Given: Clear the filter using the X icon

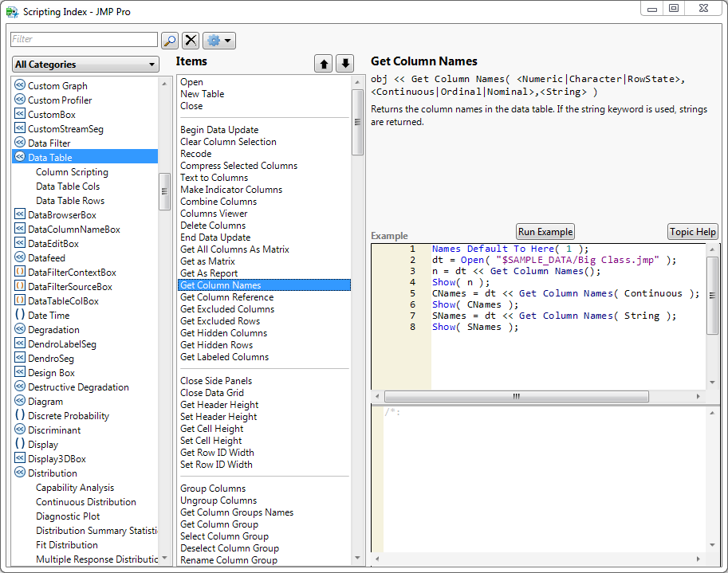Looking at the screenshot, I should click(190, 40).
